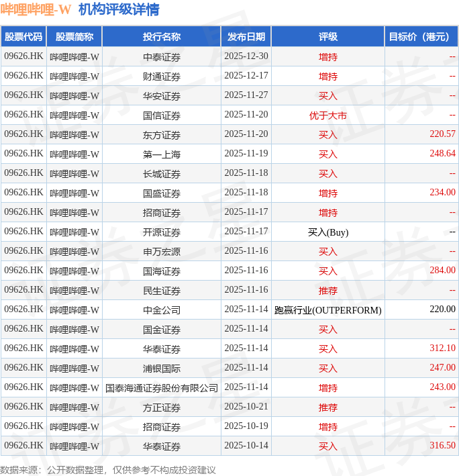Click the 方正证券 cell

pos(162,408)
